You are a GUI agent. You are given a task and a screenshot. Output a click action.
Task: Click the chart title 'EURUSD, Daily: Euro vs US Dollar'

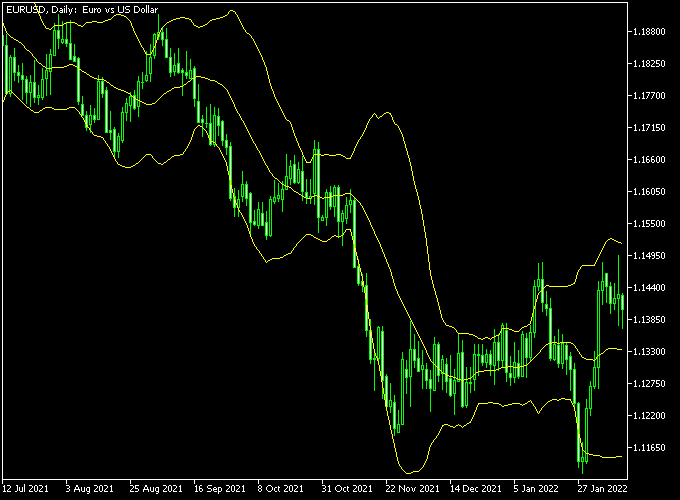pos(82,10)
